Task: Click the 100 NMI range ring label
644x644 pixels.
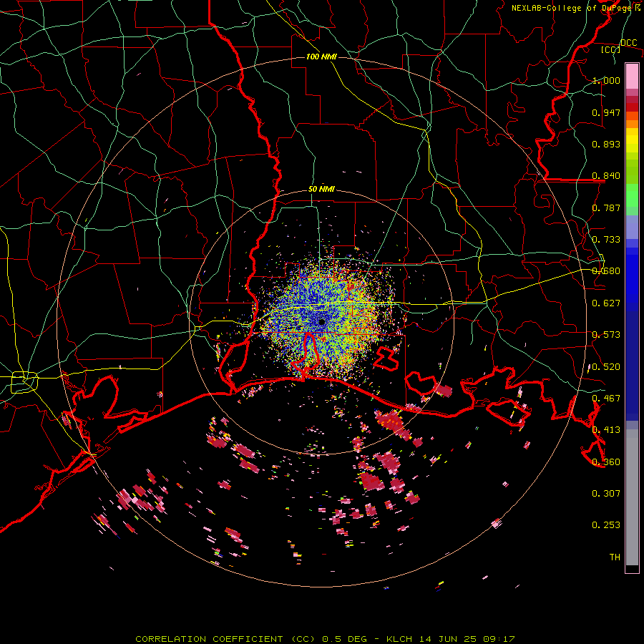Action: [x=321, y=57]
